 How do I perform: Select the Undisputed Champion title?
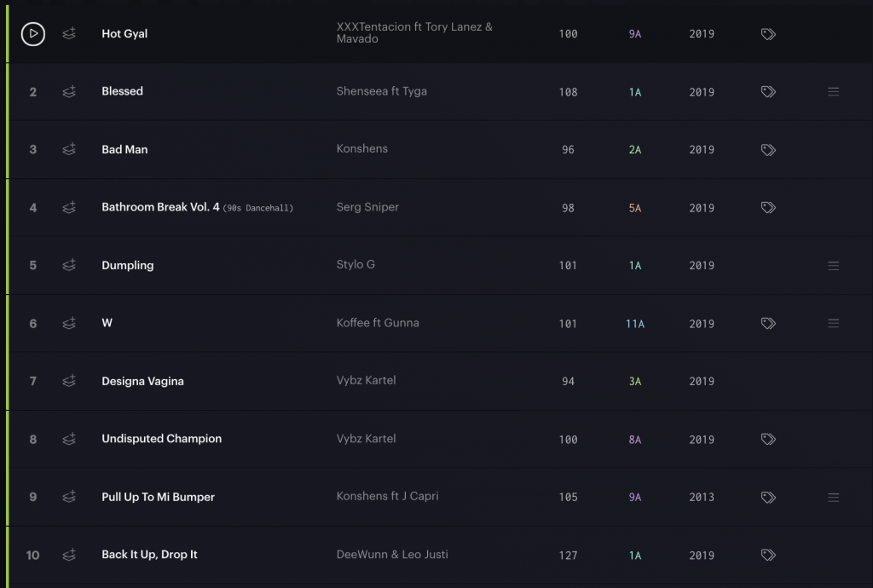pos(161,439)
